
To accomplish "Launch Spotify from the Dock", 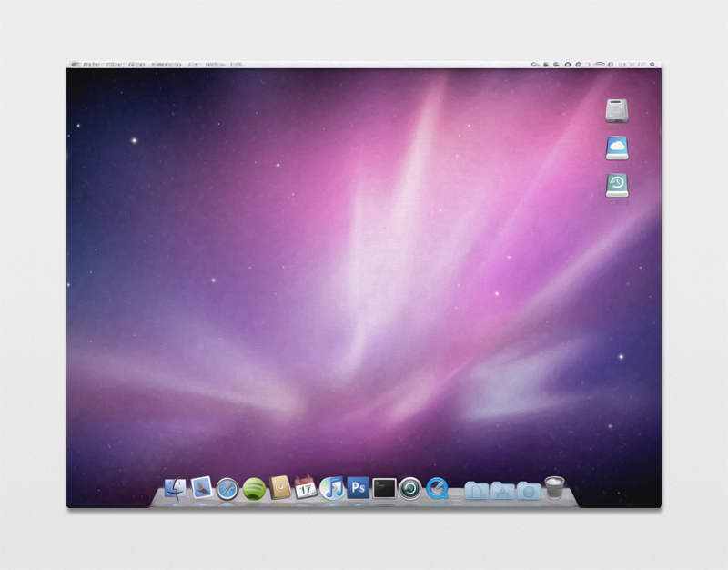I will [254, 490].
